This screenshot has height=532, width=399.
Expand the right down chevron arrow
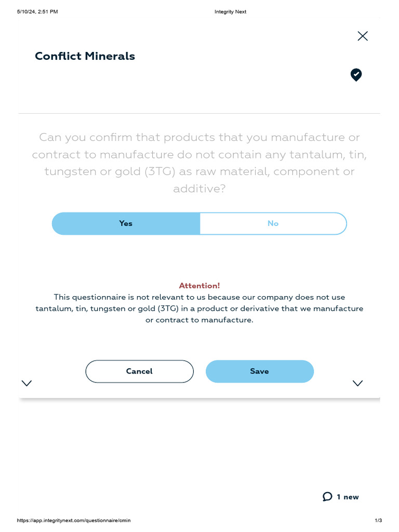pyautogui.click(x=357, y=383)
